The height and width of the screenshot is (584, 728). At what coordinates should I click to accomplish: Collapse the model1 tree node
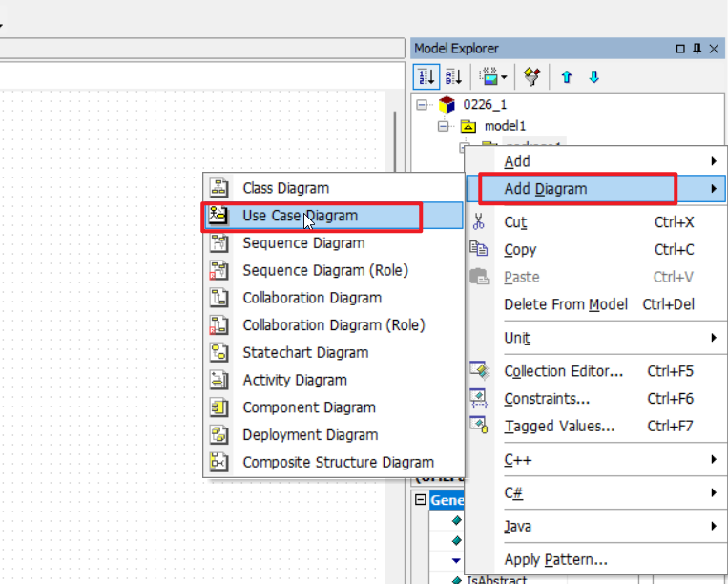[x=443, y=126]
